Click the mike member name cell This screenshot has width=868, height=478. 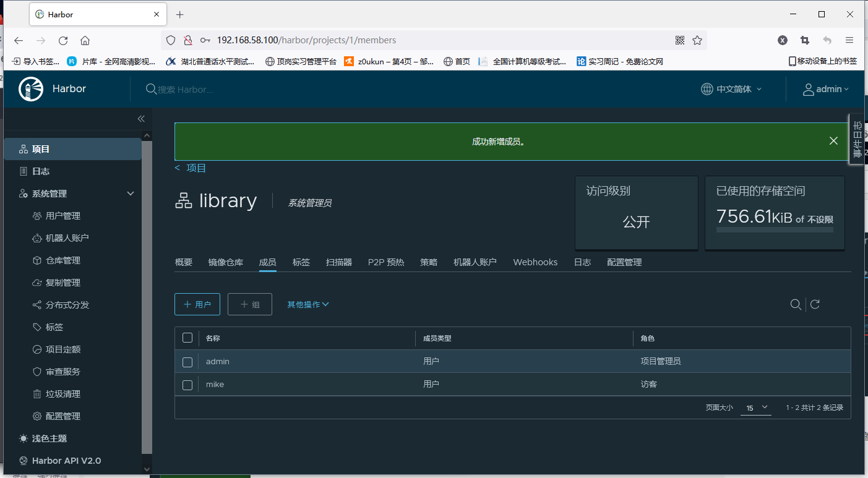(x=215, y=385)
